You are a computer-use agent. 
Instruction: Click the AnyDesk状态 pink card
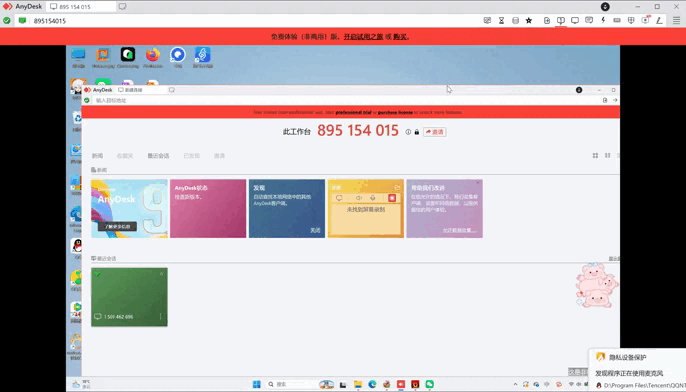click(208, 209)
